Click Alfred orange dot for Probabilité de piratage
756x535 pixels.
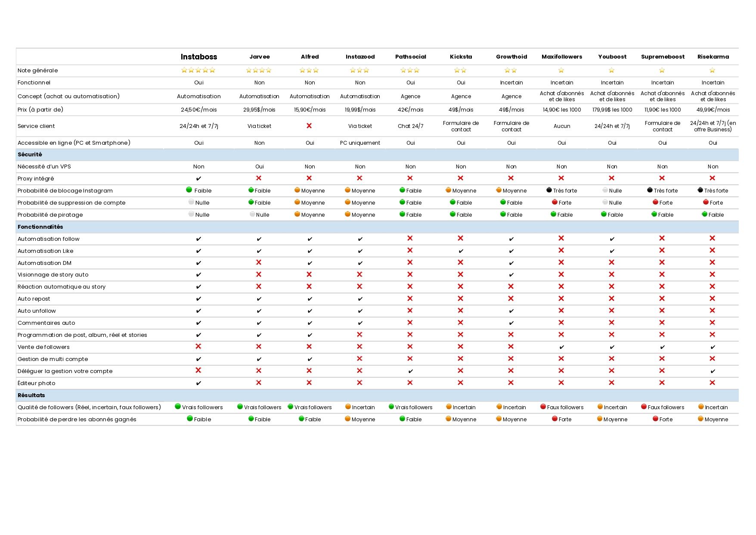(x=297, y=214)
